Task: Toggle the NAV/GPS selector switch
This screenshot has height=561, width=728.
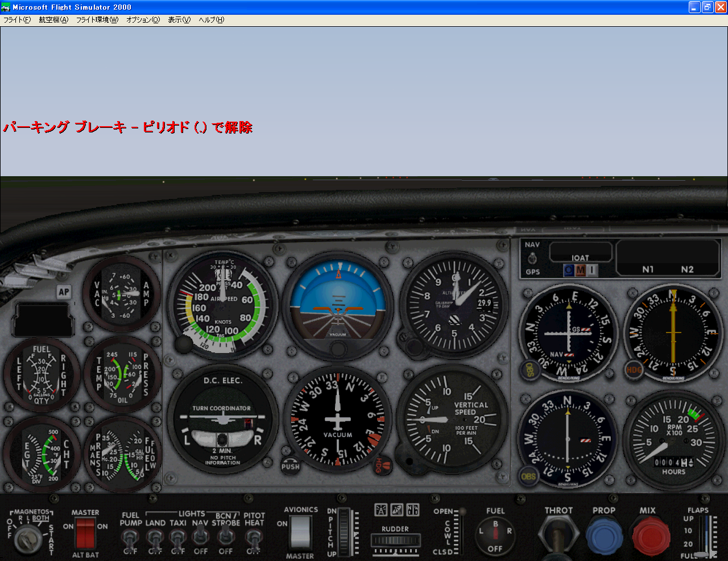Action: pos(532,258)
